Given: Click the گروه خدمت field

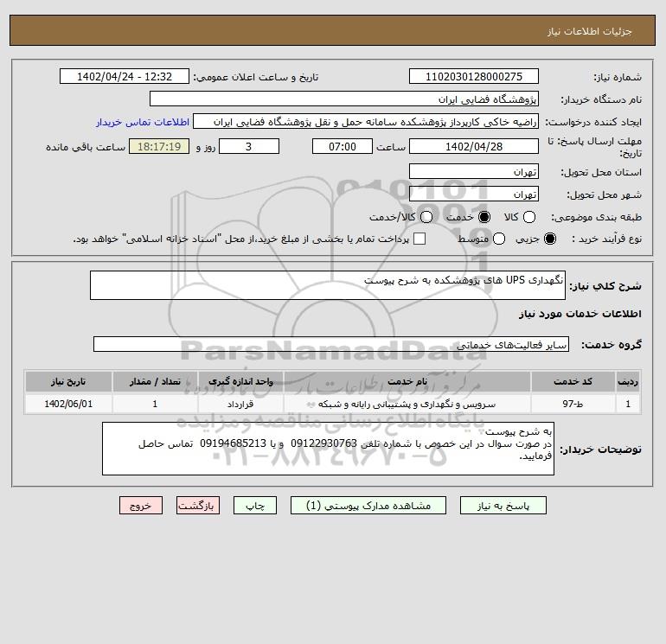Looking at the screenshot, I should click(x=331, y=344).
